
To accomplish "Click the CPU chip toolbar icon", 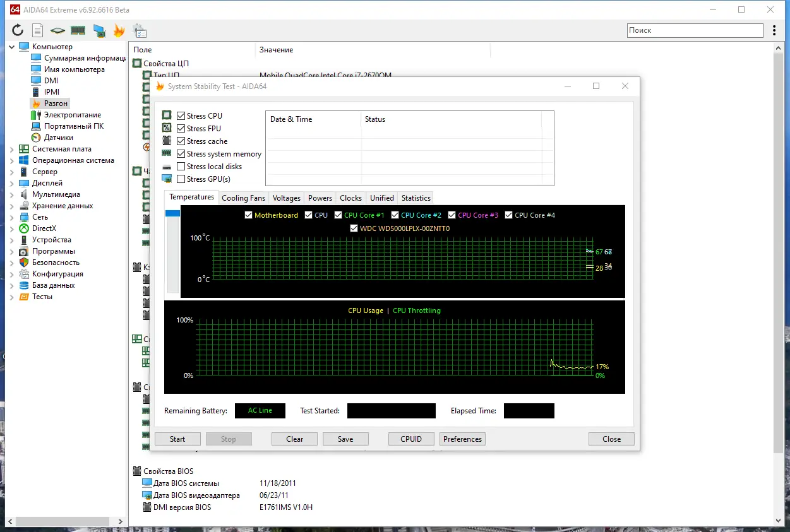I will [x=58, y=30].
